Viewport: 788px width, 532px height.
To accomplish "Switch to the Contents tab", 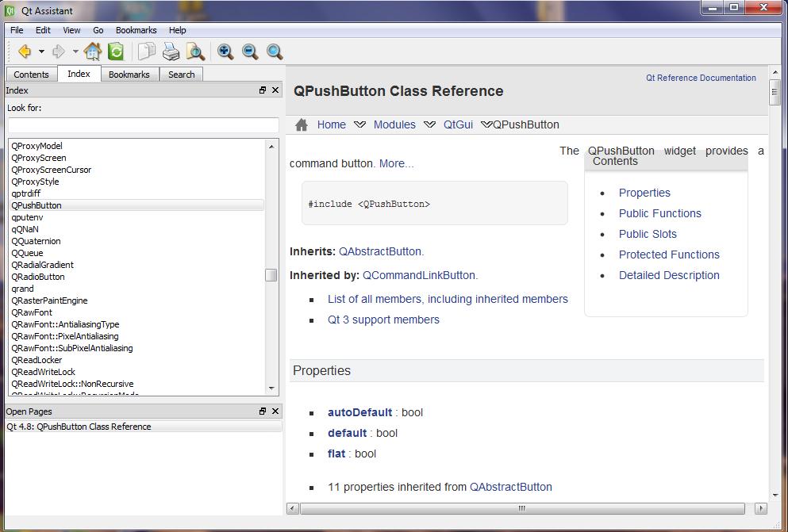I will click(31, 75).
